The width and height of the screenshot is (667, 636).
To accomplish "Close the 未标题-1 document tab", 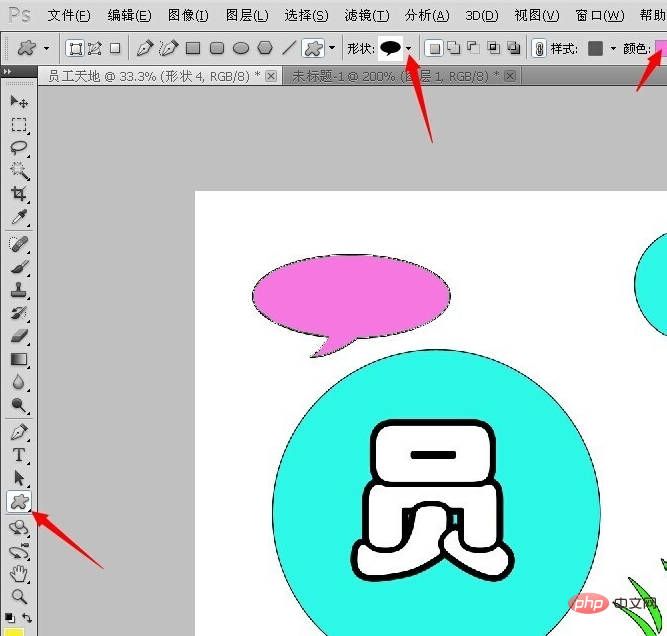I will click(510, 76).
